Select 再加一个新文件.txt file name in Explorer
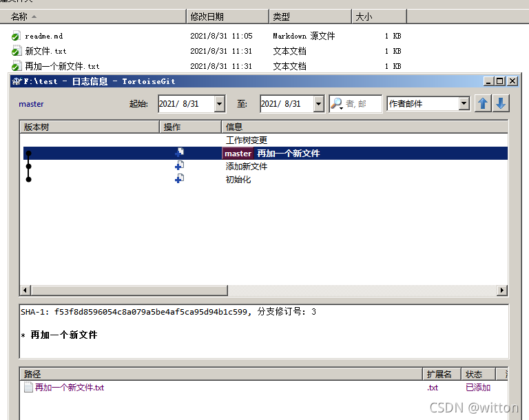 pyautogui.click(x=63, y=66)
